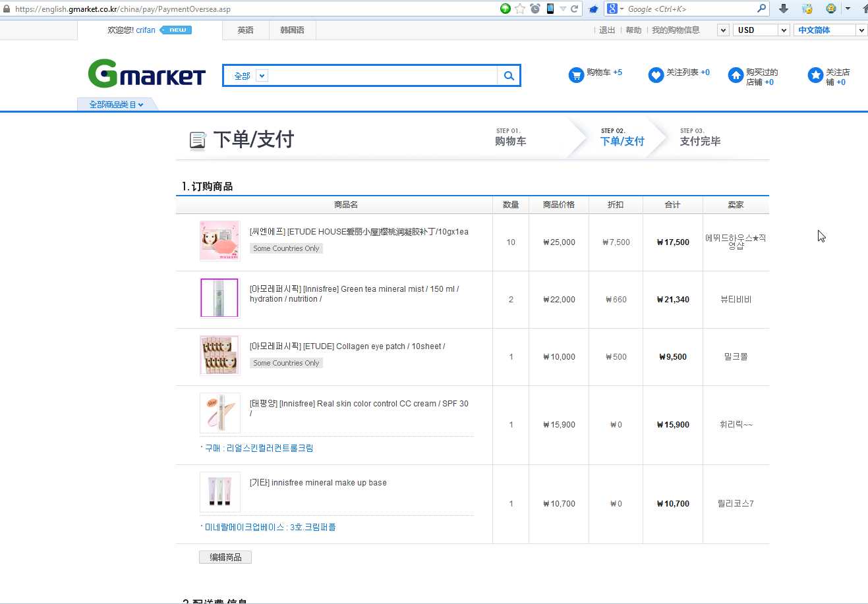The image size is (868, 604).
Task: Click the browser search magnifier icon
Action: pos(762,9)
